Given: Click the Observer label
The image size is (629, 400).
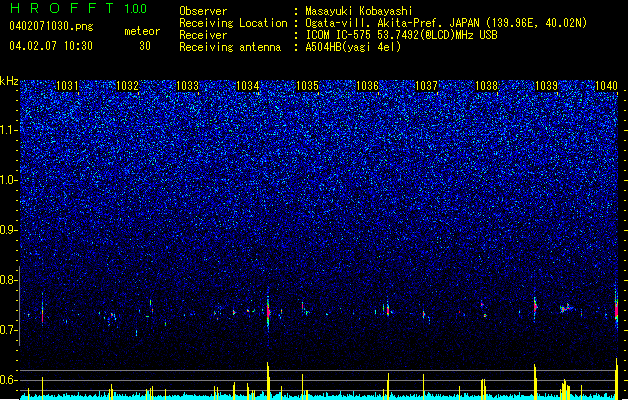Looking at the screenshot, I should (x=203, y=11).
